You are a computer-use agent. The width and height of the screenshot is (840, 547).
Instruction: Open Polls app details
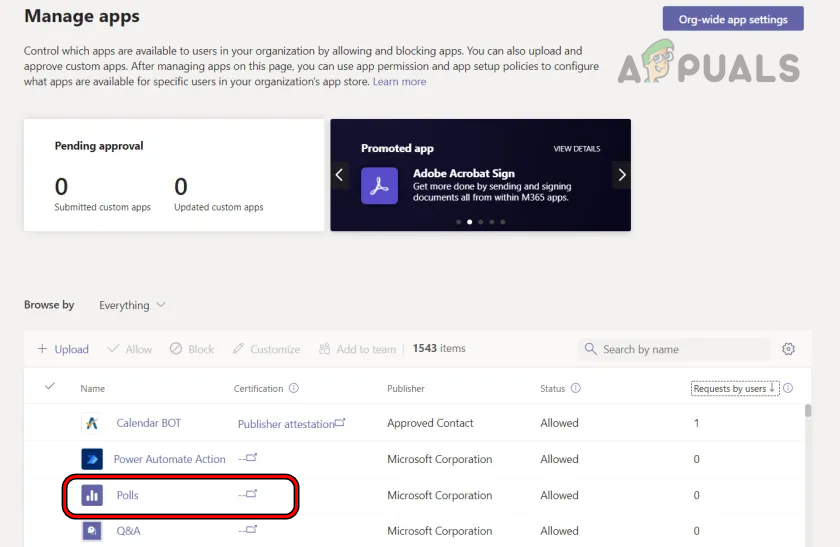tap(128, 495)
